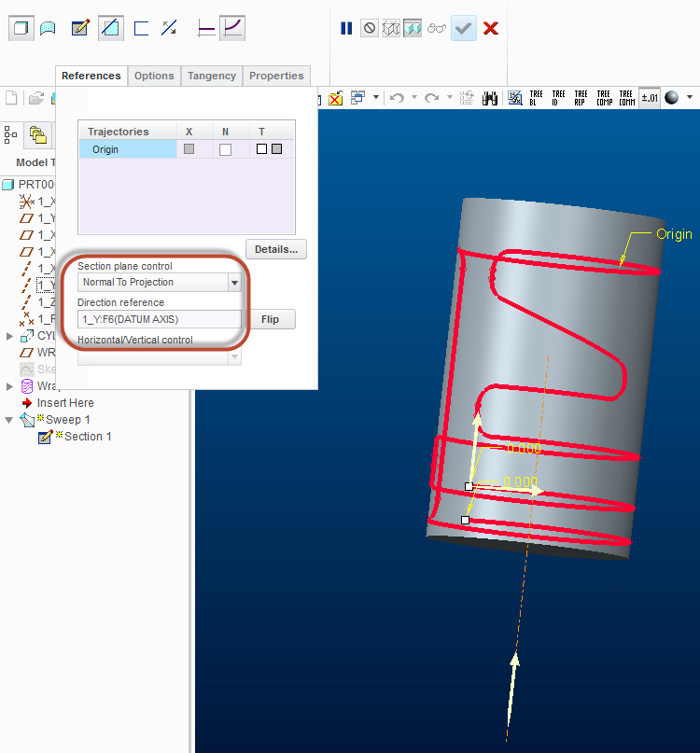This screenshot has height=753, width=700.
Task: Click the TREE COMM toolbar icon
Action: coord(627,98)
